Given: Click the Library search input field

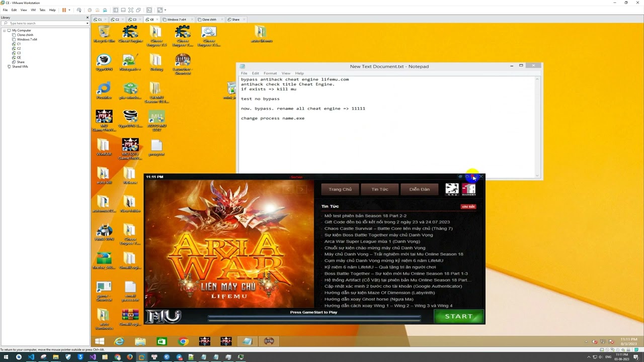Looking at the screenshot, I should pos(45,23).
